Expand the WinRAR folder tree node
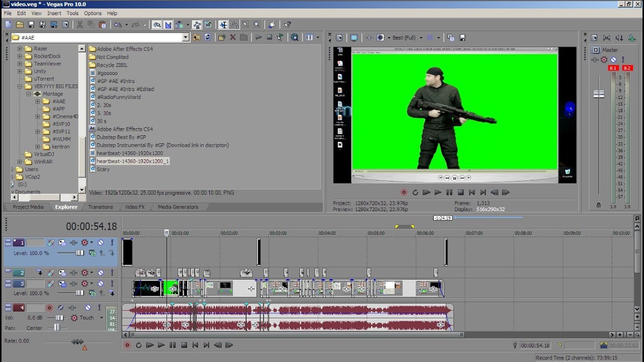 click(20, 162)
